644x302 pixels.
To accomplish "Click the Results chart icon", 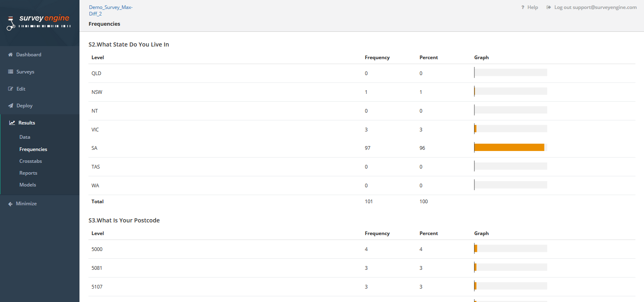I will pos(12,123).
